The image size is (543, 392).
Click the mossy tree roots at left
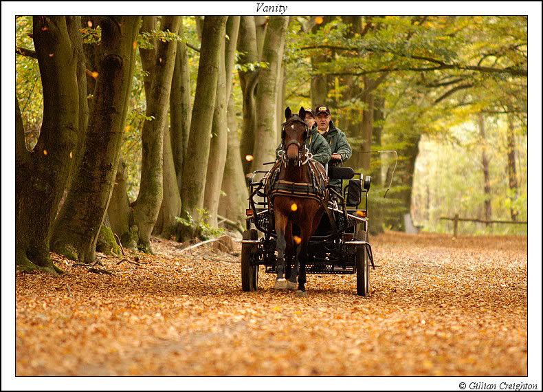34,261
